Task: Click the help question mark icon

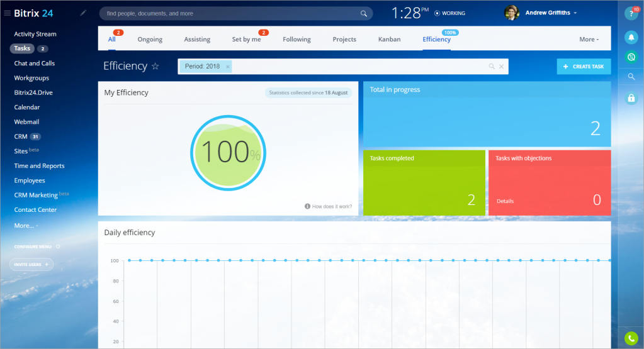Action: click(631, 14)
